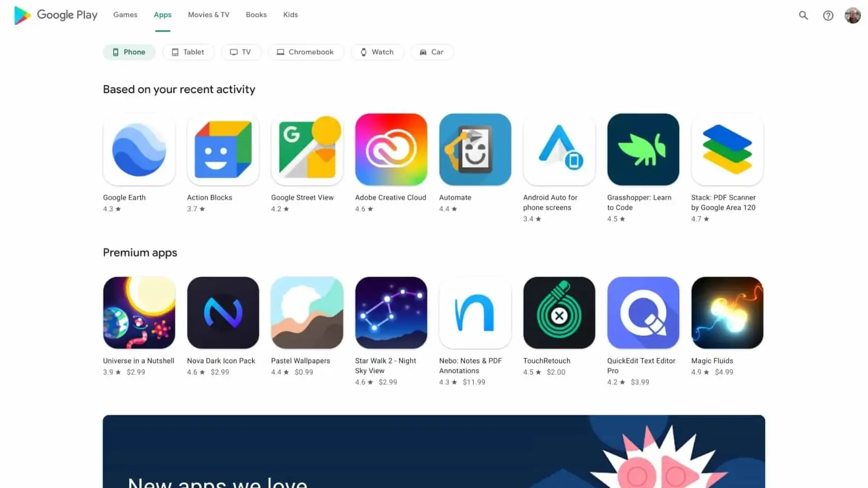This screenshot has width=868, height=488.
Task: Go to the Kids tab
Action: click(x=291, y=14)
